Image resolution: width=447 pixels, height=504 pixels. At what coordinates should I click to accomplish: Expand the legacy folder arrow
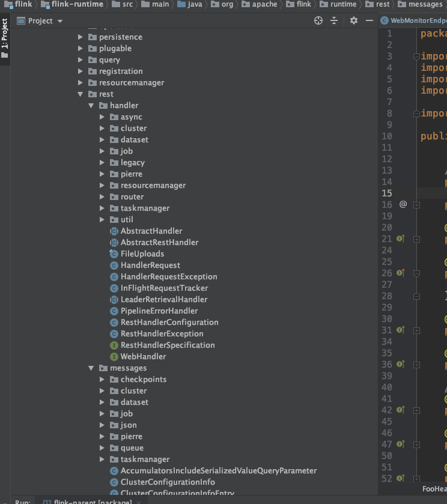[102, 163]
